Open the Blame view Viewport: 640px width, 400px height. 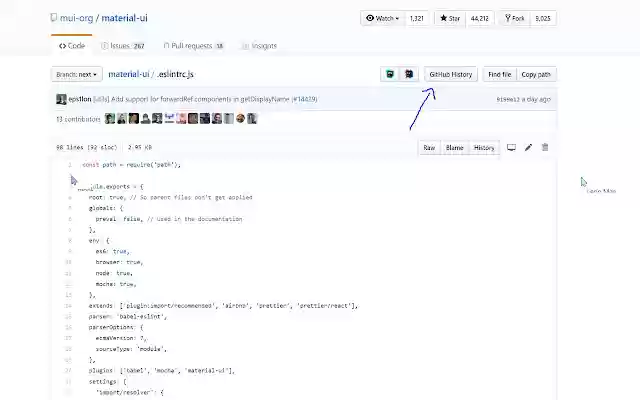click(454, 148)
